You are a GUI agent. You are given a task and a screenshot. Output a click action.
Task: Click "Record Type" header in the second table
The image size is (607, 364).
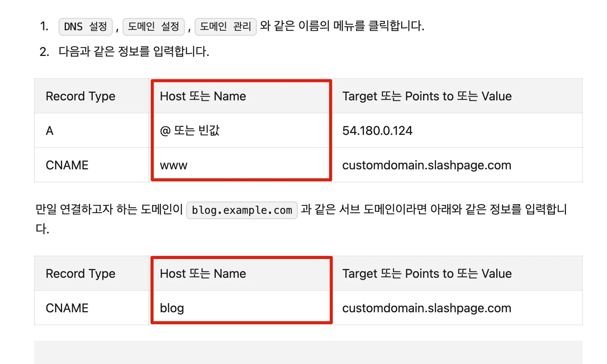(80, 274)
